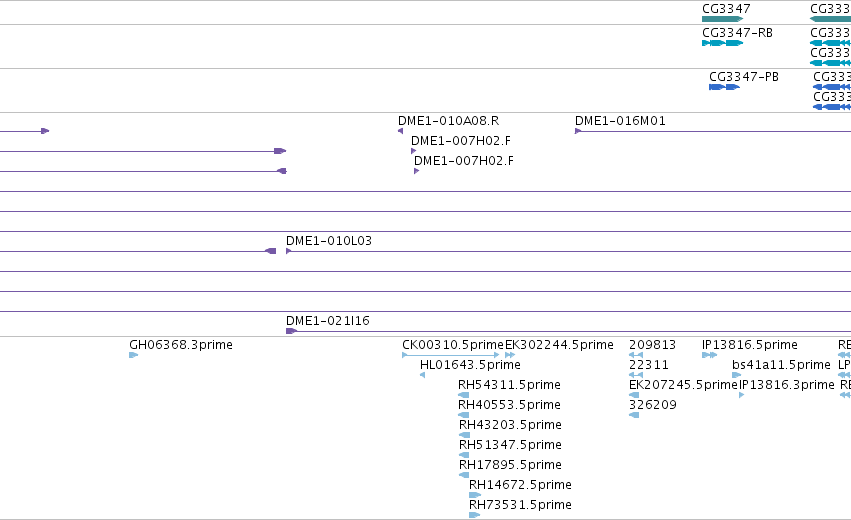Click the CK00310.5prime EST line glyph
Image resolution: width=851 pixels, height=520 pixels.
point(450,355)
